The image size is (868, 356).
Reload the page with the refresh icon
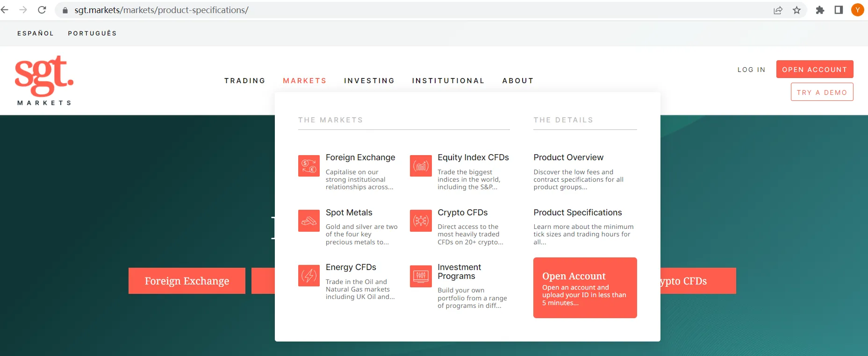[42, 10]
